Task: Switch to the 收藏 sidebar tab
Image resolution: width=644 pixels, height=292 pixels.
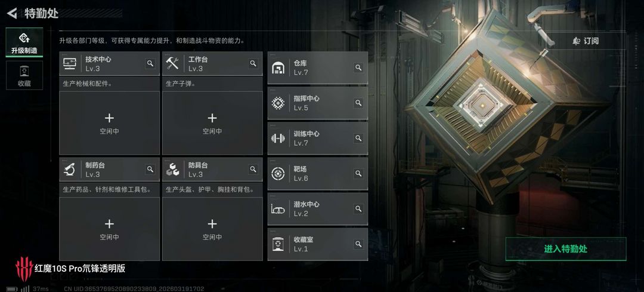Action: pos(24,75)
